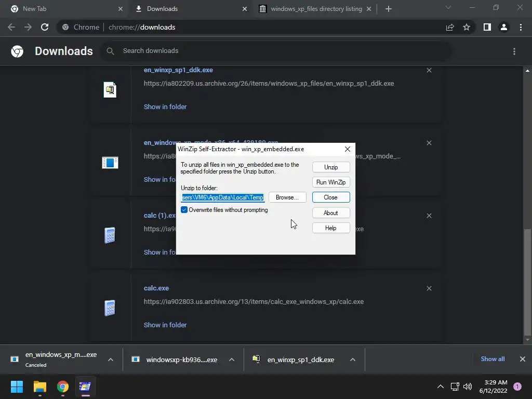The image size is (532, 399).
Task: Click en_windows_xp_mode file icon
Action: (110, 163)
